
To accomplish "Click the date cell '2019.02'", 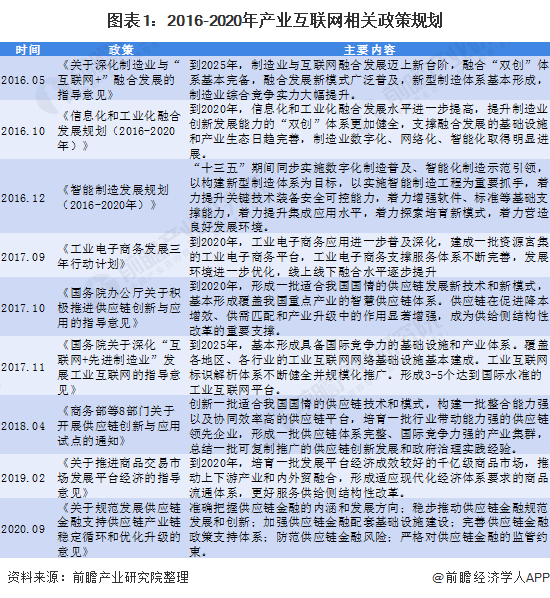I will [x=23, y=478].
